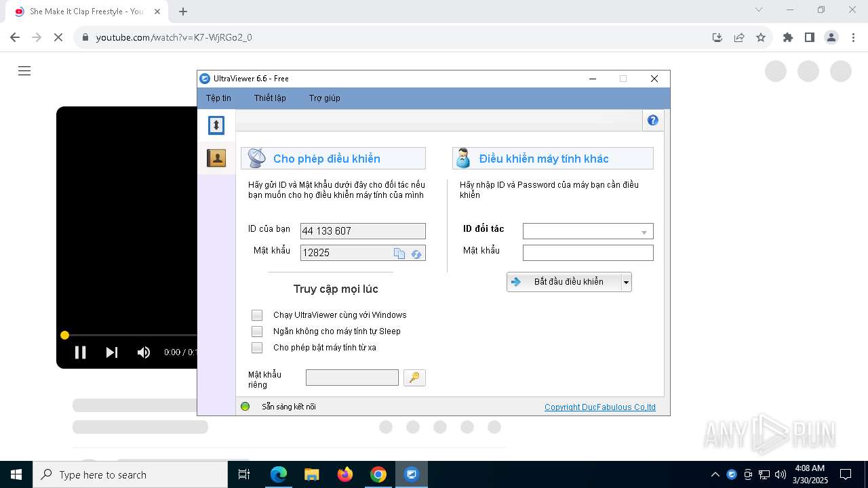This screenshot has width=868, height=488.
Task: Open the UltraViewer help question mark icon
Action: click(x=653, y=120)
